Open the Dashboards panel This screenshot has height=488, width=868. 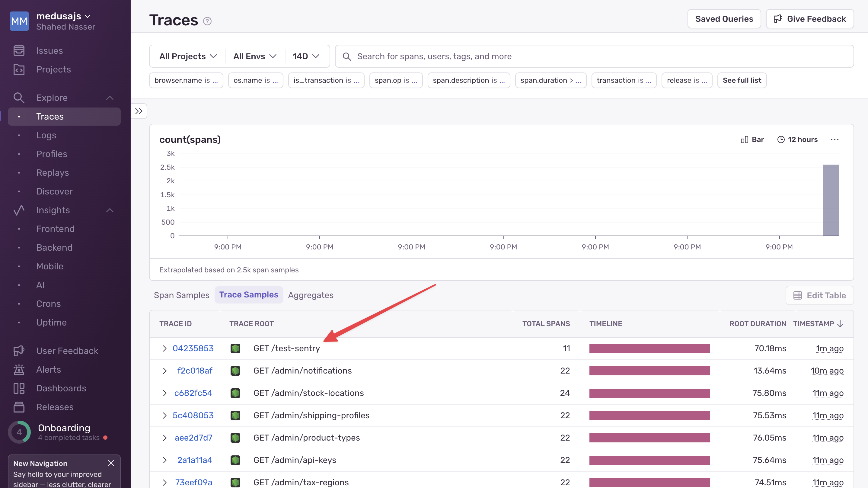(61, 388)
